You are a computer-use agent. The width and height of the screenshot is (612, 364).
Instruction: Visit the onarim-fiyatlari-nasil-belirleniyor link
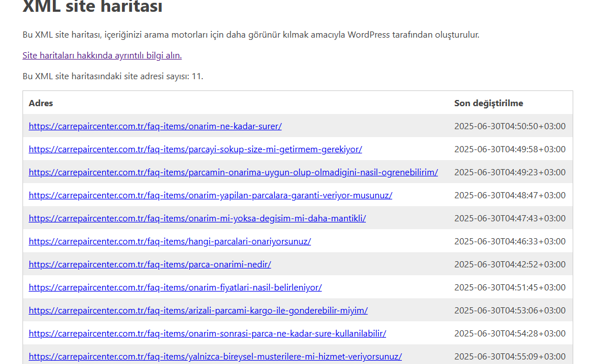175,288
